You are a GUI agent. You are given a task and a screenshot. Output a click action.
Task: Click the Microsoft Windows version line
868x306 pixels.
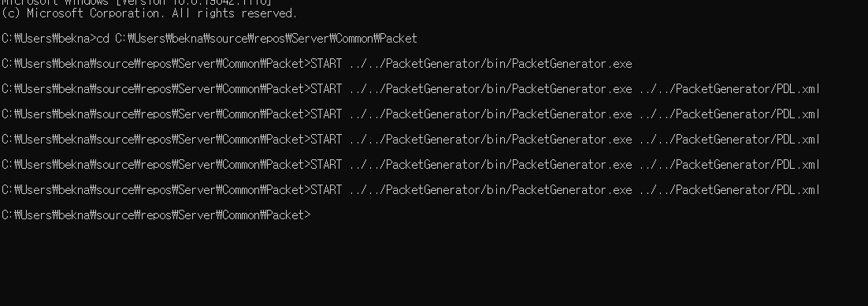coord(137,3)
